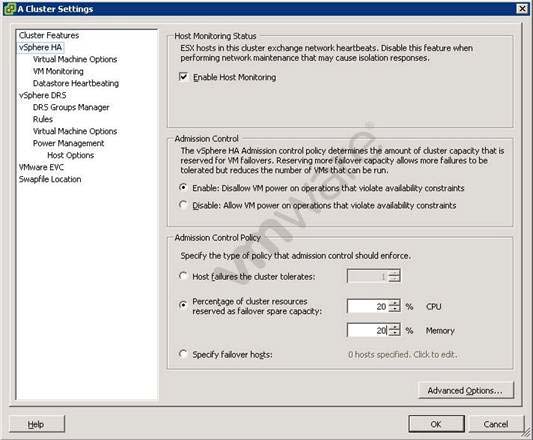The height and width of the screenshot is (440, 533).
Task: Click '0 hosts specified' edit link
Action: click(x=402, y=355)
